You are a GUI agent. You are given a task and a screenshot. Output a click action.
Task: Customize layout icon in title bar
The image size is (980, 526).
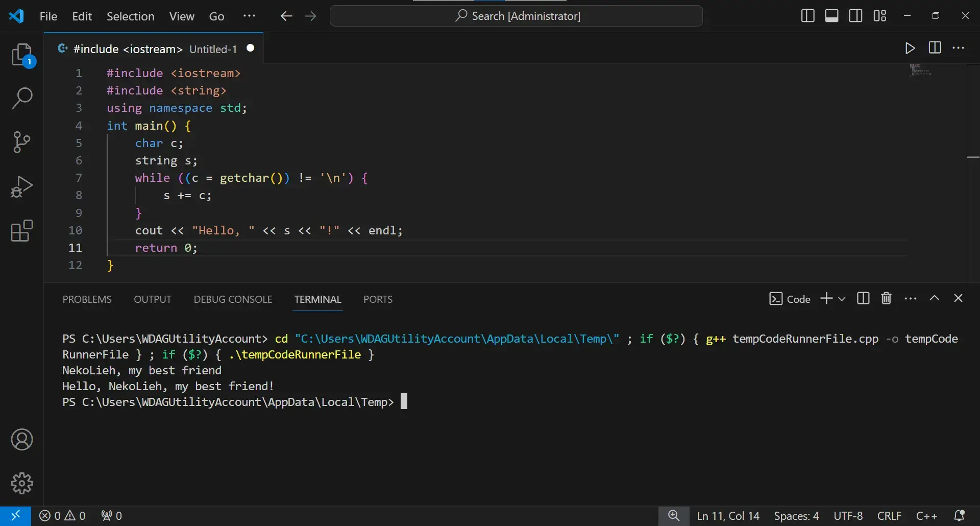coord(880,16)
